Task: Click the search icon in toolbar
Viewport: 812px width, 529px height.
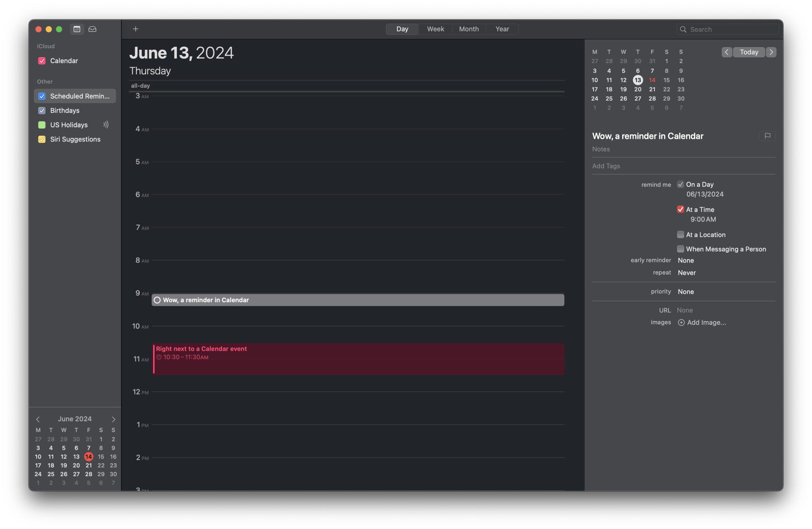Action: point(684,29)
